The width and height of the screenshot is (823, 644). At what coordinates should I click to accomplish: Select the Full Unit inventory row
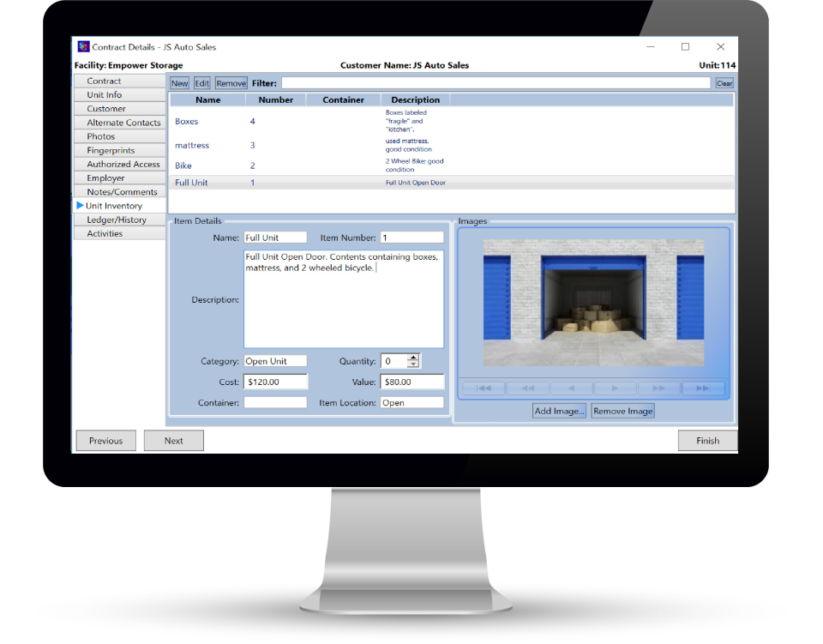point(452,183)
